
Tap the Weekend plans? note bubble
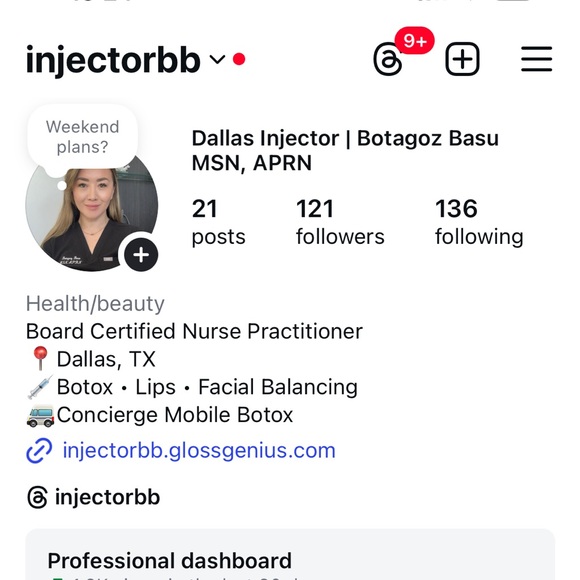coord(82,137)
